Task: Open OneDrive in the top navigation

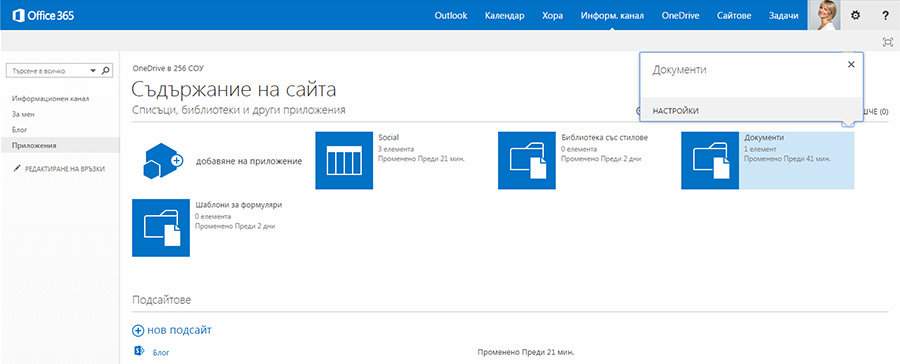Action: coord(680,16)
